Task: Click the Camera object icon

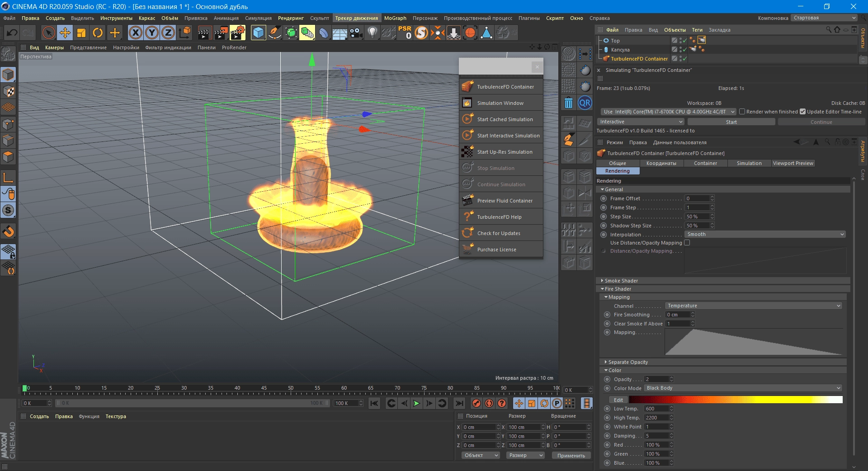Action: pos(356,33)
